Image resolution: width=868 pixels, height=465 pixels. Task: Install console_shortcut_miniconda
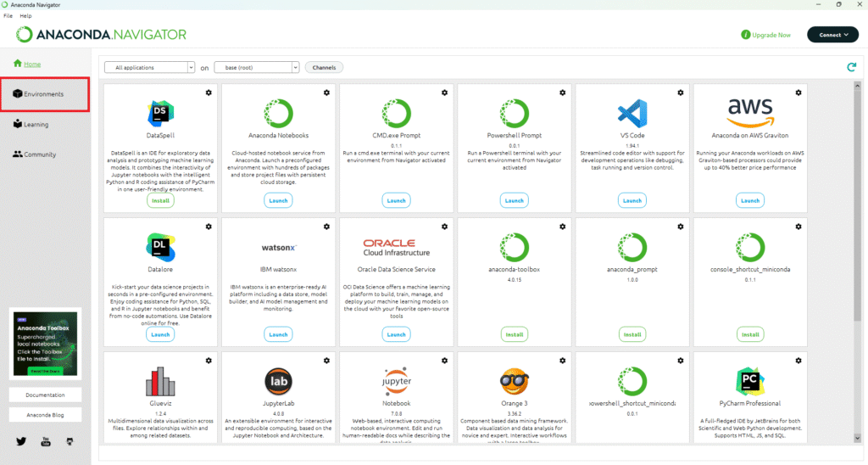(750, 335)
